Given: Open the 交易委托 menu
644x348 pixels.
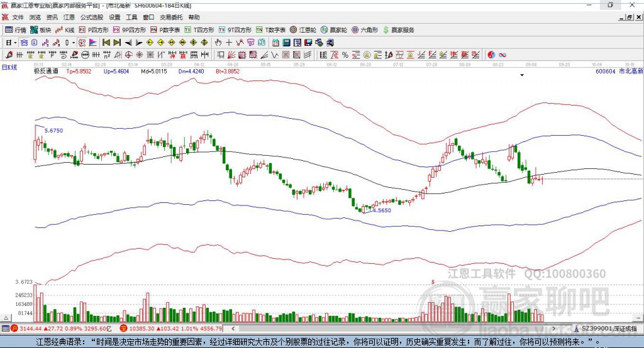Looking at the screenshot, I should [x=171, y=17].
